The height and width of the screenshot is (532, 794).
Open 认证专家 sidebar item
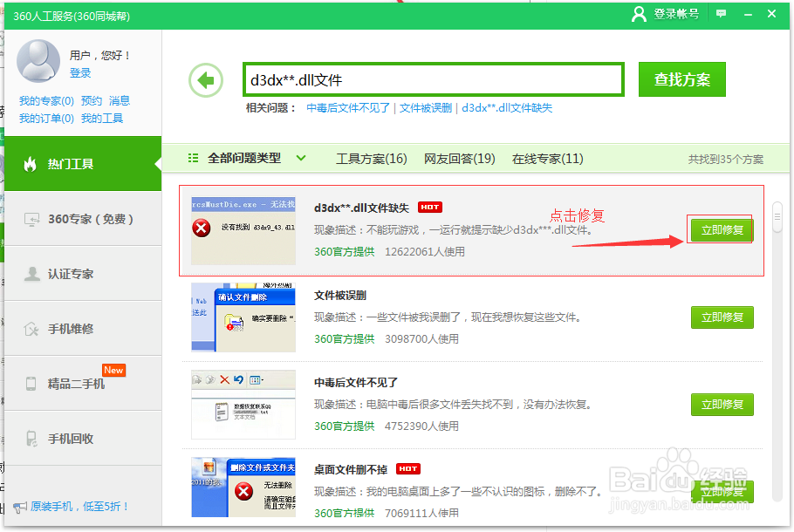coord(83,274)
